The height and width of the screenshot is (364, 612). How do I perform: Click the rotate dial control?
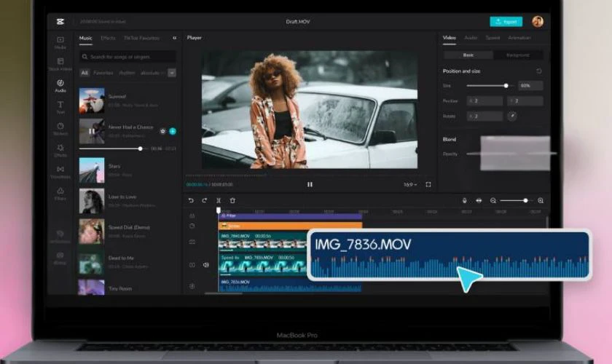[512, 116]
